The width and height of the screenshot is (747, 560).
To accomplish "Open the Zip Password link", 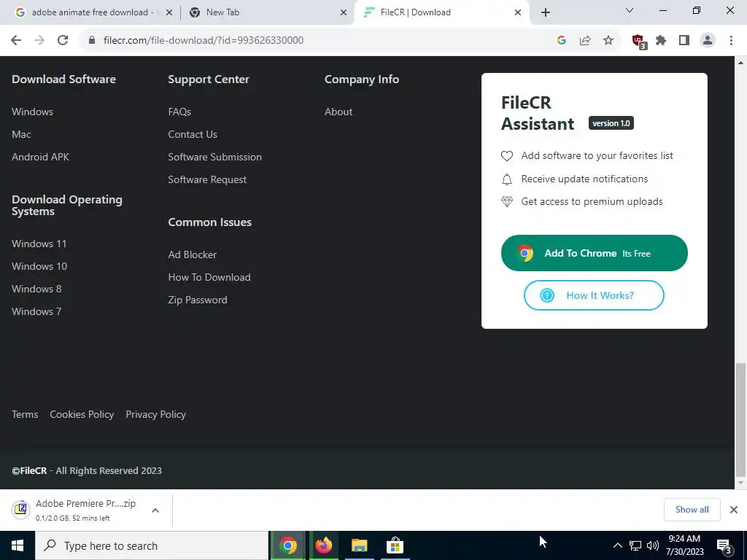I will (x=198, y=300).
